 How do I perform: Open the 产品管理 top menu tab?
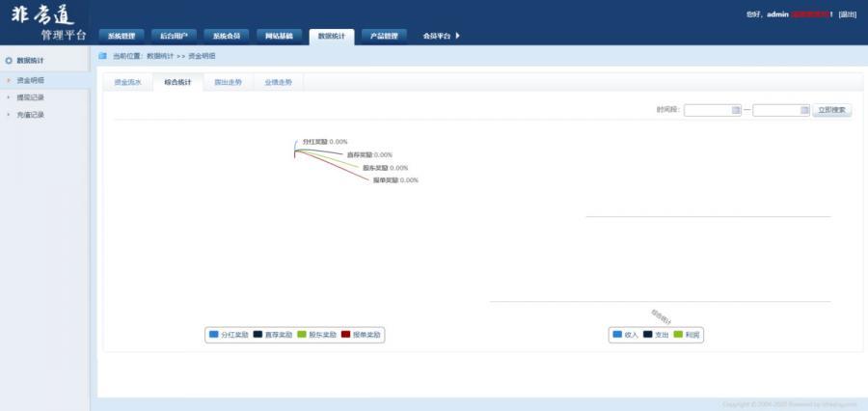tap(384, 36)
